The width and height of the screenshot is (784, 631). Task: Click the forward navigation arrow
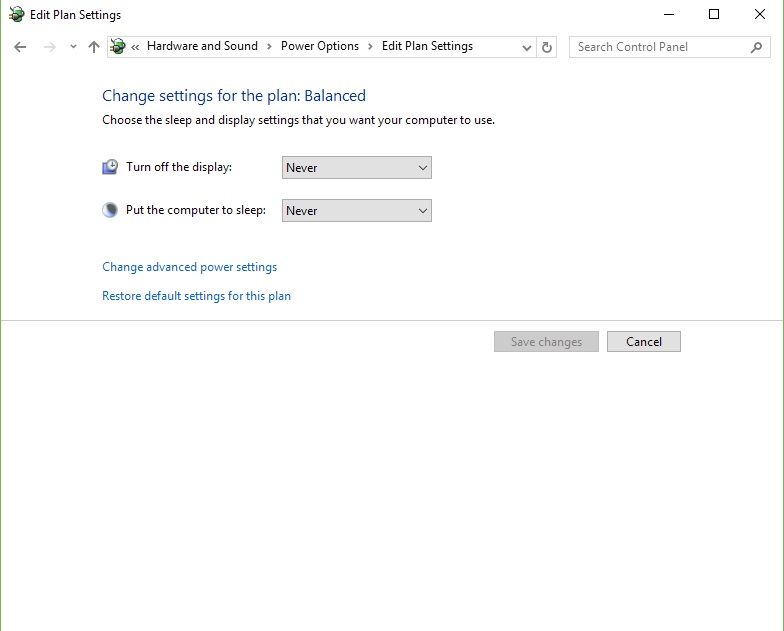50,47
